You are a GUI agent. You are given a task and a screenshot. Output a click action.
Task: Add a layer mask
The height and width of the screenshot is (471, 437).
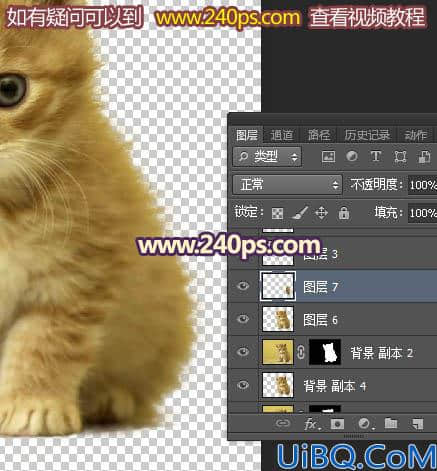(337, 424)
